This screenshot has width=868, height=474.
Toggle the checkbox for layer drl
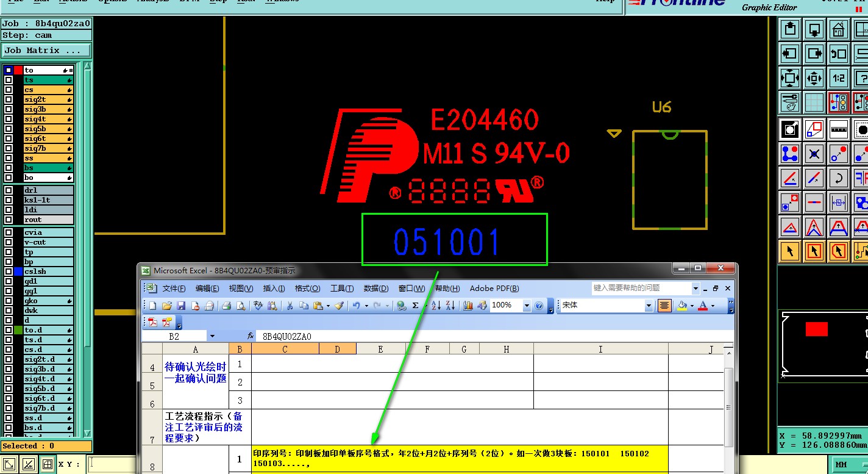click(9, 190)
